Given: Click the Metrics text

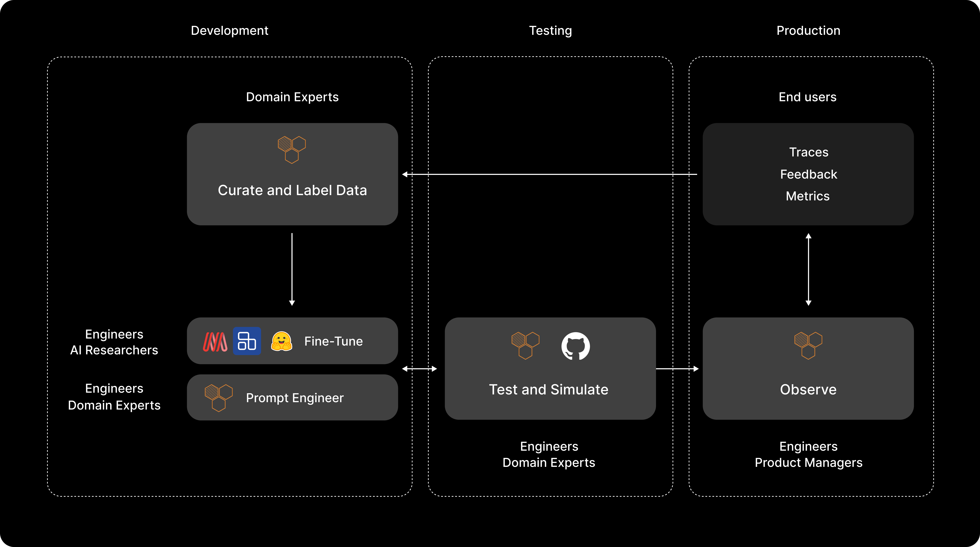Looking at the screenshot, I should pyautogui.click(x=808, y=196).
